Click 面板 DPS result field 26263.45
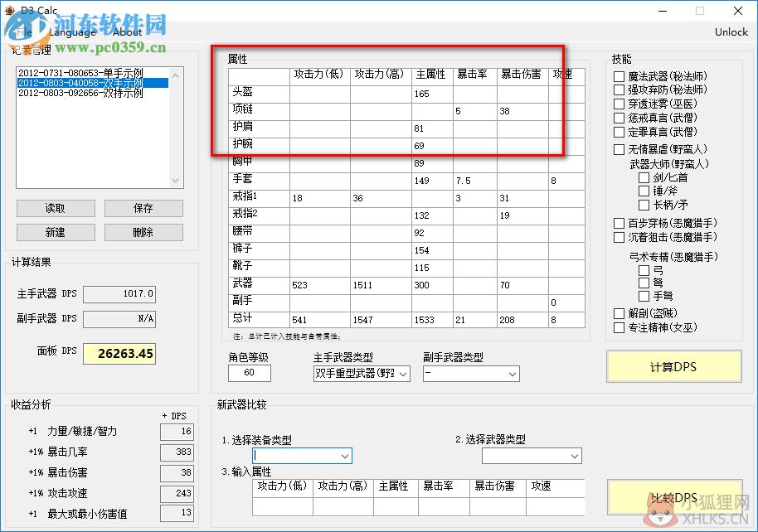The image size is (758, 532). tap(119, 354)
